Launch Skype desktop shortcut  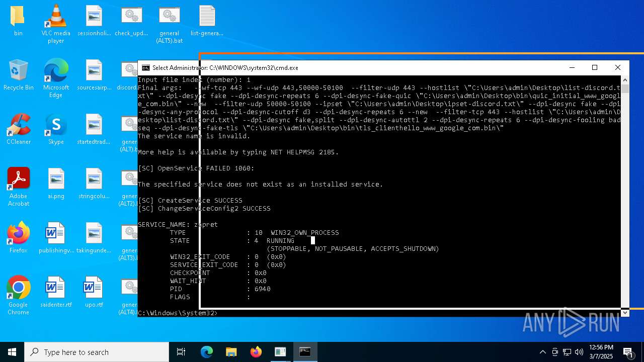[x=56, y=129]
